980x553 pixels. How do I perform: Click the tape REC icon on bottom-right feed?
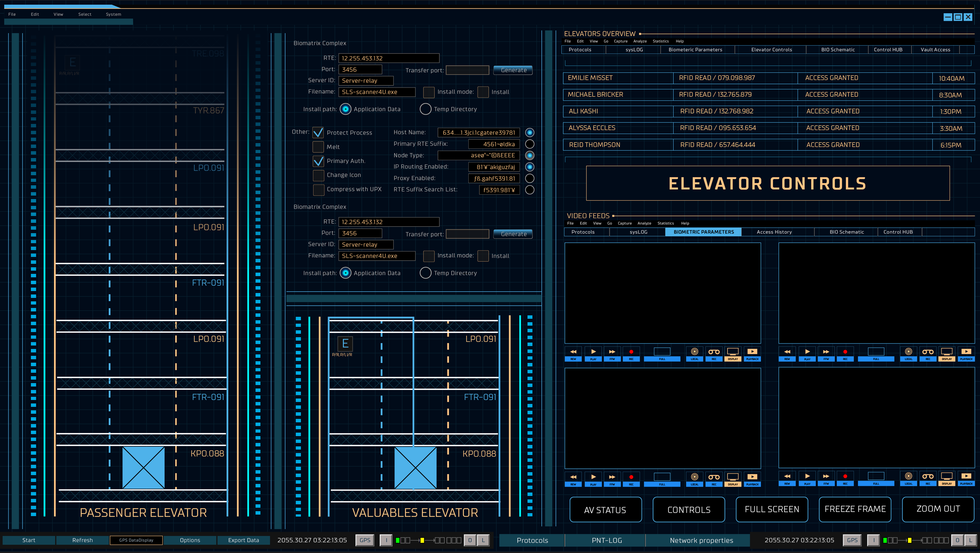927,476
